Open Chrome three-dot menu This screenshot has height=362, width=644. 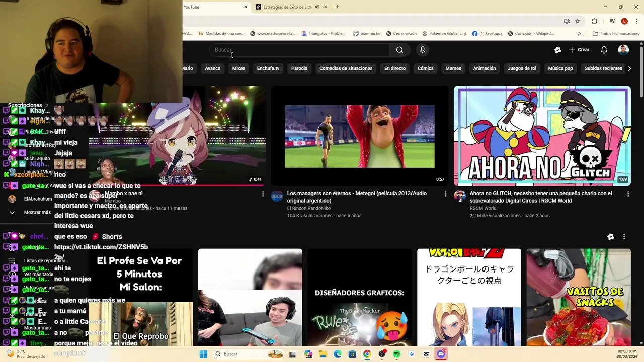(x=636, y=21)
